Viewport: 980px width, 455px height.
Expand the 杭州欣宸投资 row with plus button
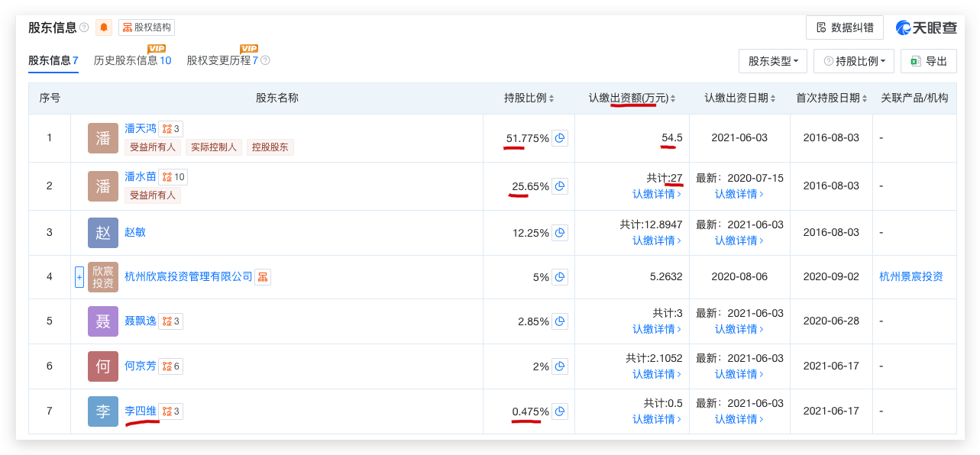pos(79,276)
